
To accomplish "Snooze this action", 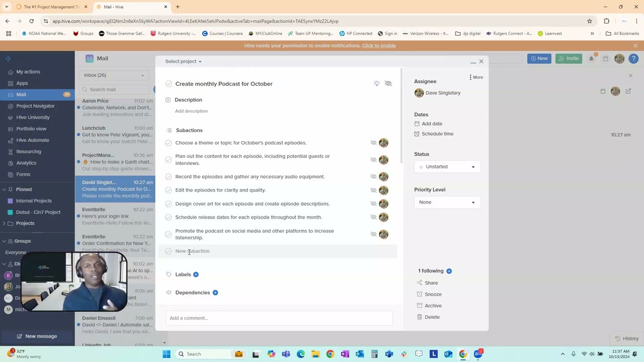I will 433,294.
